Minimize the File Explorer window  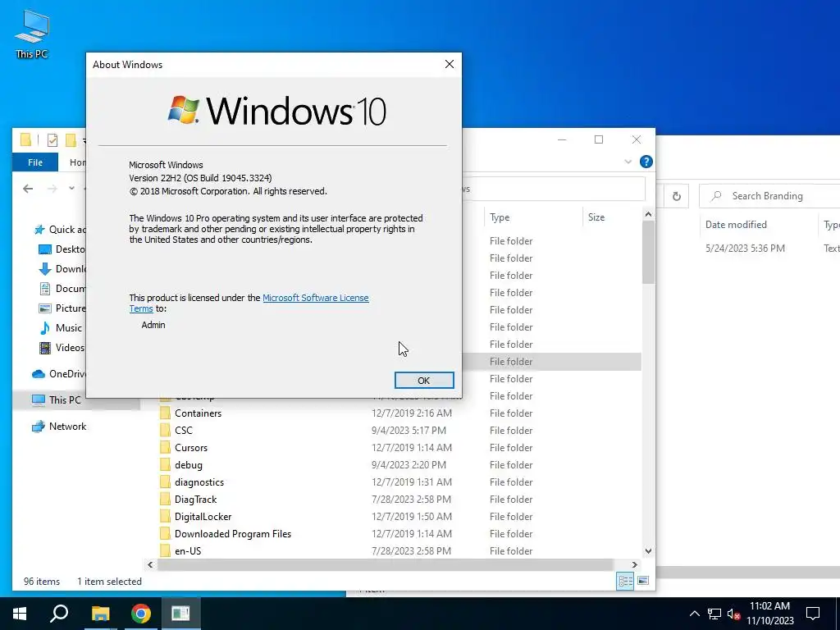[x=562, y=139]
